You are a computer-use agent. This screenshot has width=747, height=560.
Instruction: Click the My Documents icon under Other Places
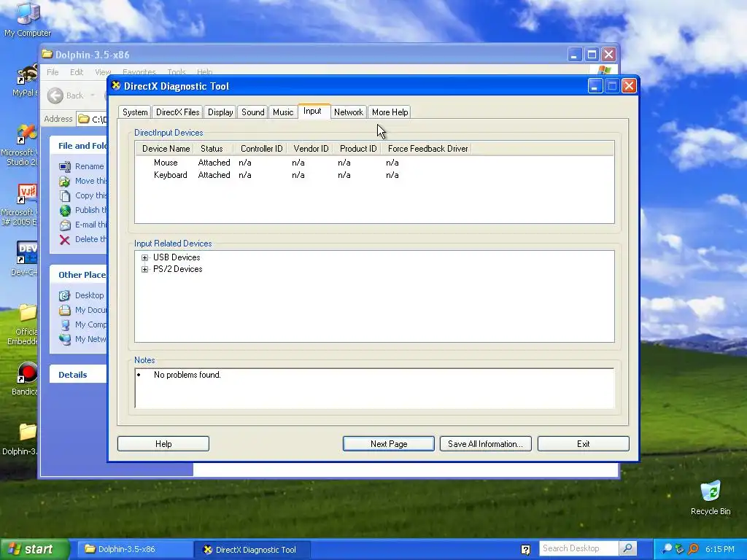[x=65, y=311]
